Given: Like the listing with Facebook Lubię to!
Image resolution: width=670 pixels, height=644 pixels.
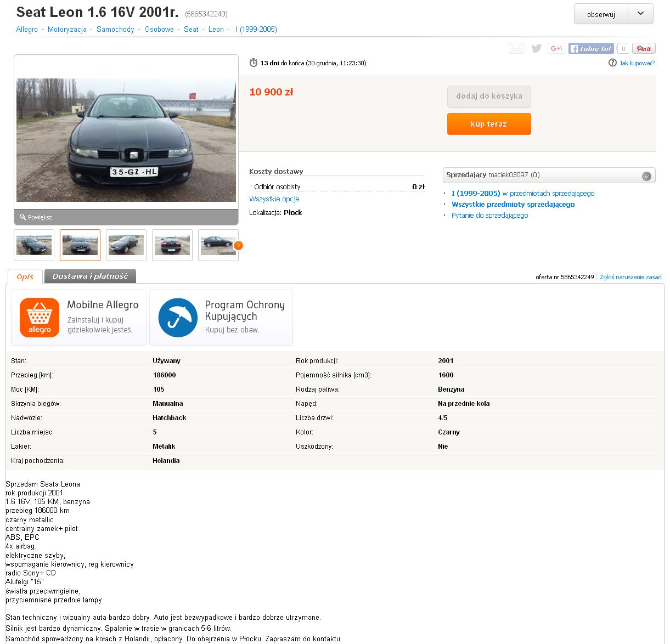Looking at the screenshot, I should click(x=591, y=48).
